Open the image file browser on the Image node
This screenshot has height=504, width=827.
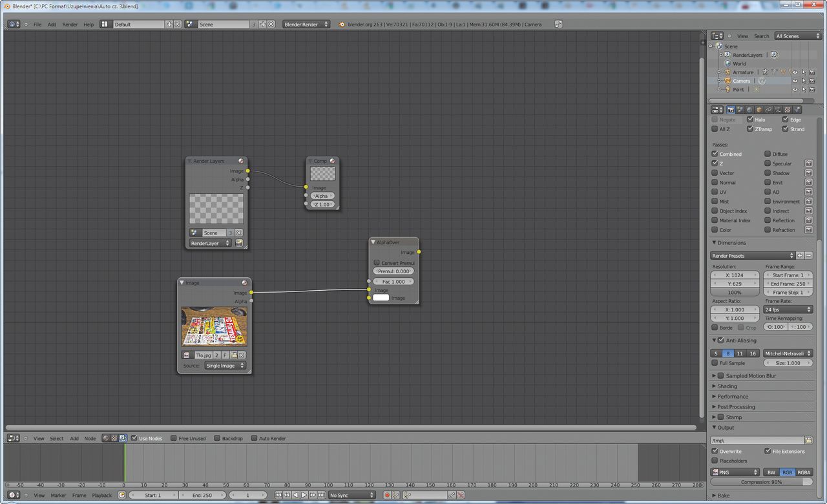(x=233, y=355)
